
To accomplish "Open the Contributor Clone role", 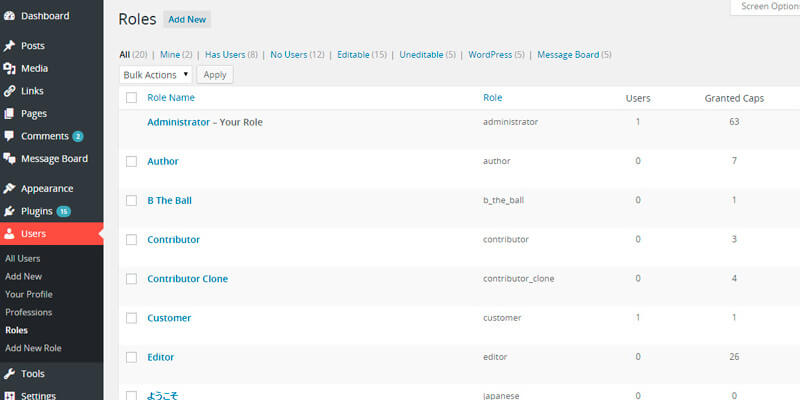I will pos(188,279).
